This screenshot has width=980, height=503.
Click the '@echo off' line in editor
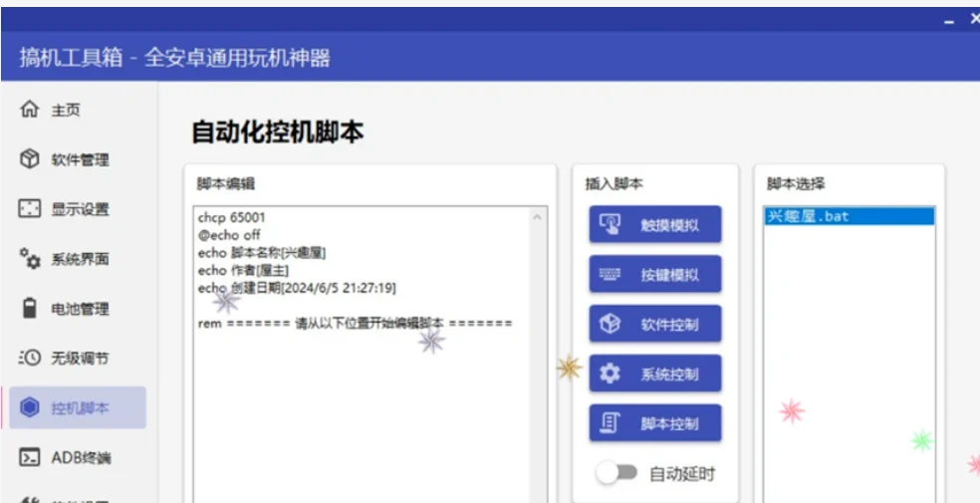[229, 235]
